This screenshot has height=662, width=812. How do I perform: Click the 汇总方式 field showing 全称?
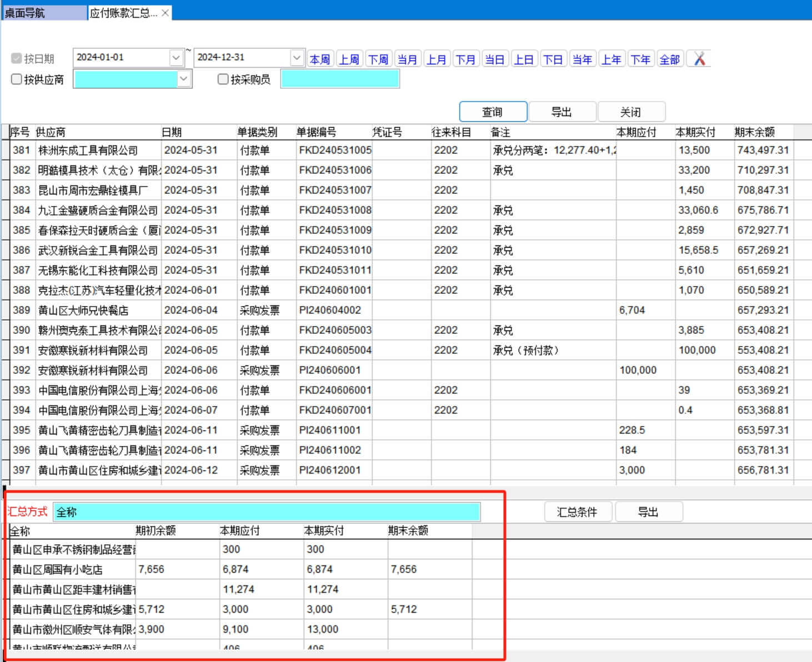point(267,512)
